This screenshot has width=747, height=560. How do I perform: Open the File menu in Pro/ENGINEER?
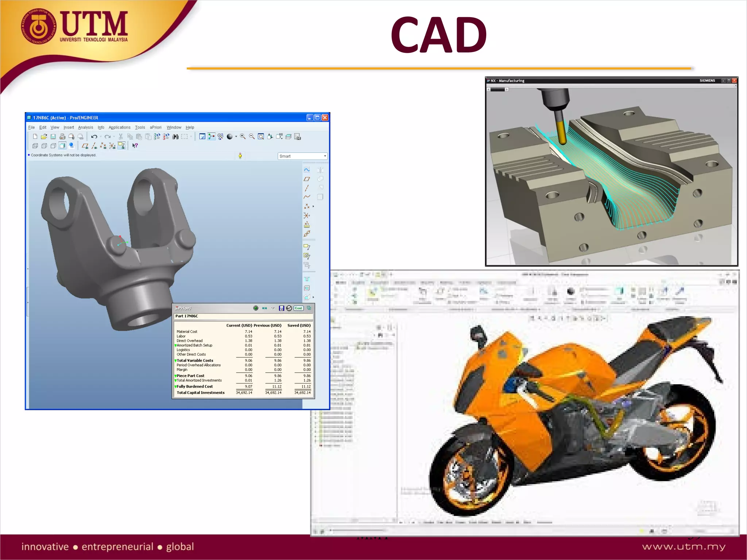click(x=31, y=128)
